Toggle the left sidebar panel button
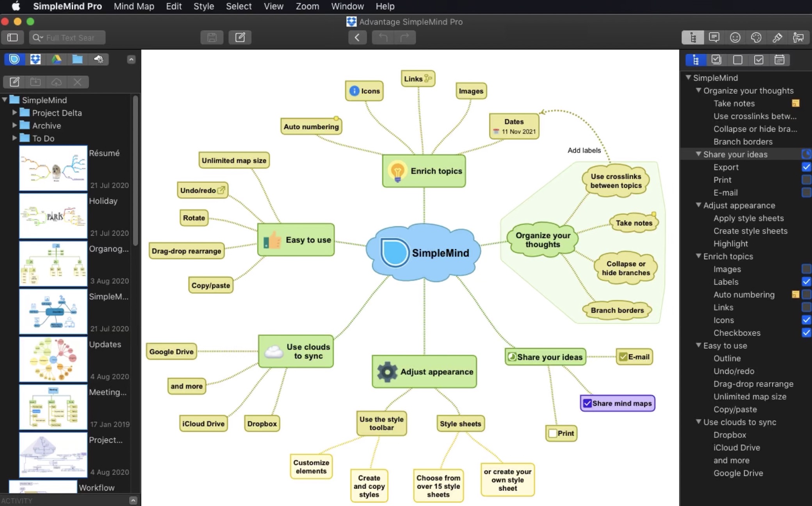Viewport: 812px width, 506px height. click(x=12, y=37)
